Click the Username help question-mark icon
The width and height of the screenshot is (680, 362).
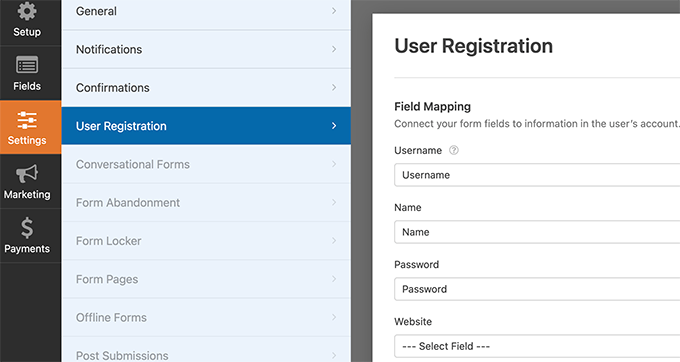pos(454,150)
